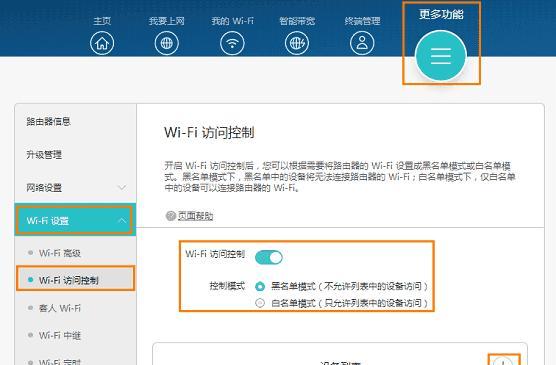Image resolution: width=556 pixels, height=365 pixels.
Task: Add a device with the plus icon
Action: 503,360
